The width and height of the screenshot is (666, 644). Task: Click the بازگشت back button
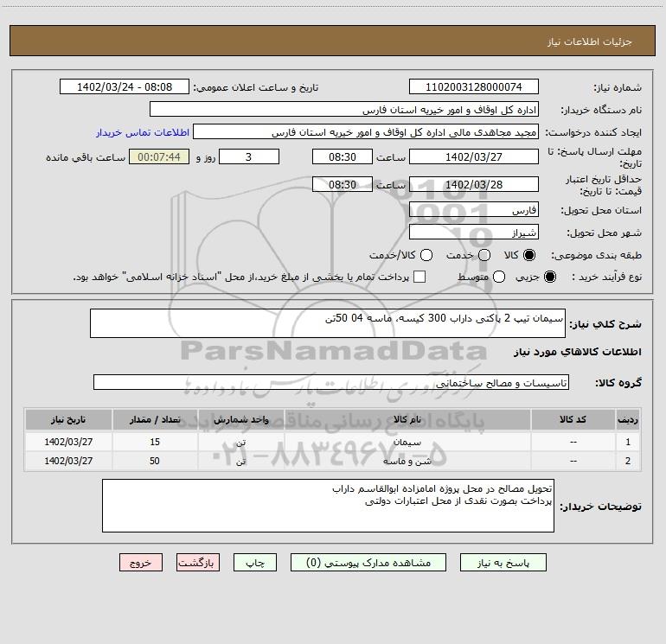point(198,563)
